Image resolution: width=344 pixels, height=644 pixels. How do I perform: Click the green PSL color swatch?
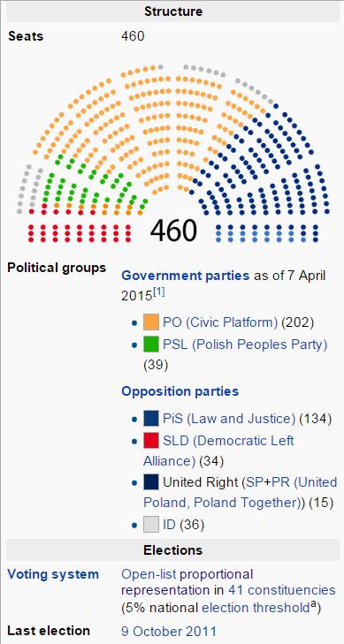(x=151, y=345)
